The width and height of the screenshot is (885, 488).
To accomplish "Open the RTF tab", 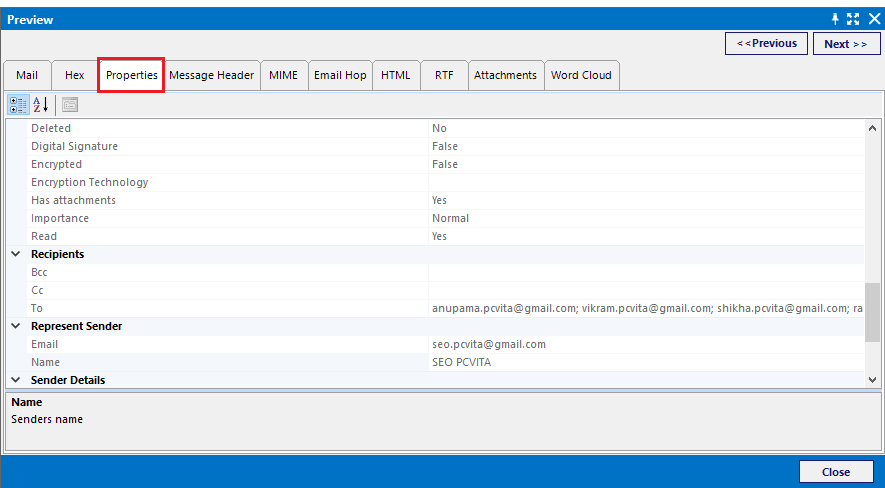I will (444, 75).
